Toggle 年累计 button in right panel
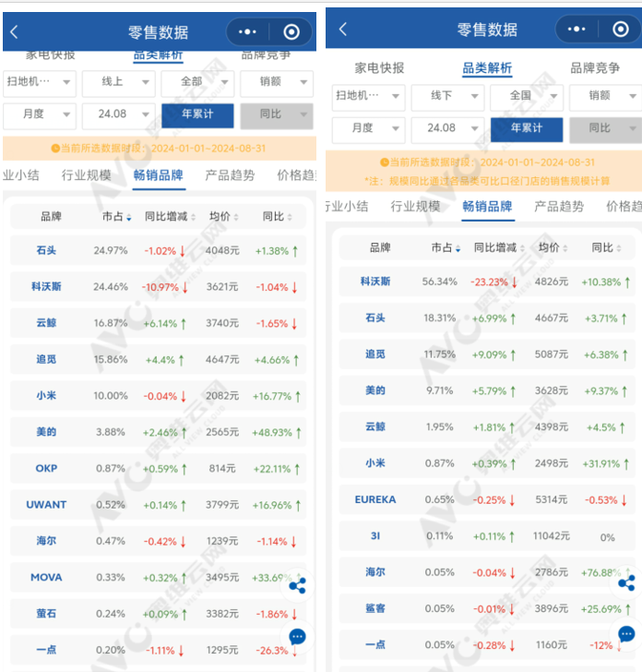 tap(527, 128)
